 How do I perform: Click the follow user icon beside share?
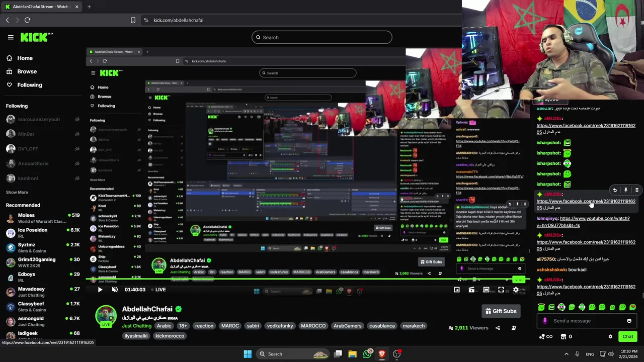click(x=514, y=328)
